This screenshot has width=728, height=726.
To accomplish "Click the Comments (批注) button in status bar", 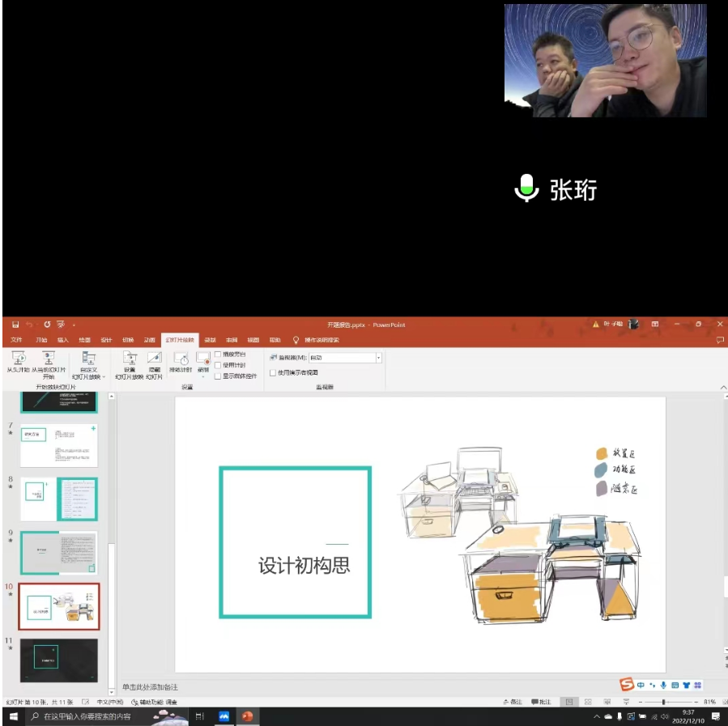I will coord(542,702).
